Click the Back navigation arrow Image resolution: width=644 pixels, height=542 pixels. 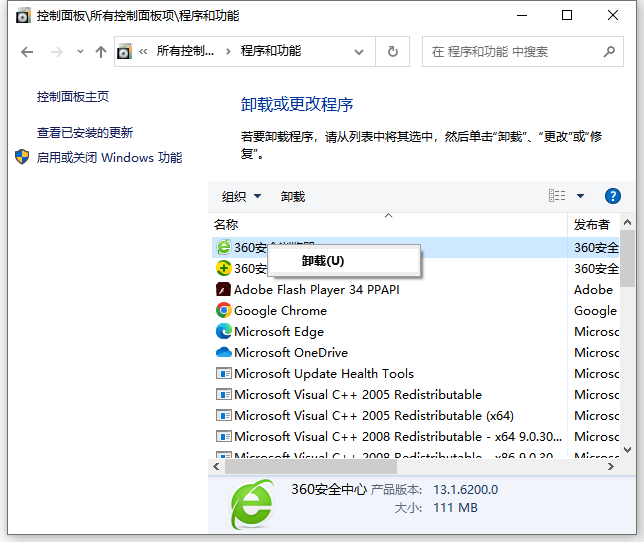click(27, 52)
